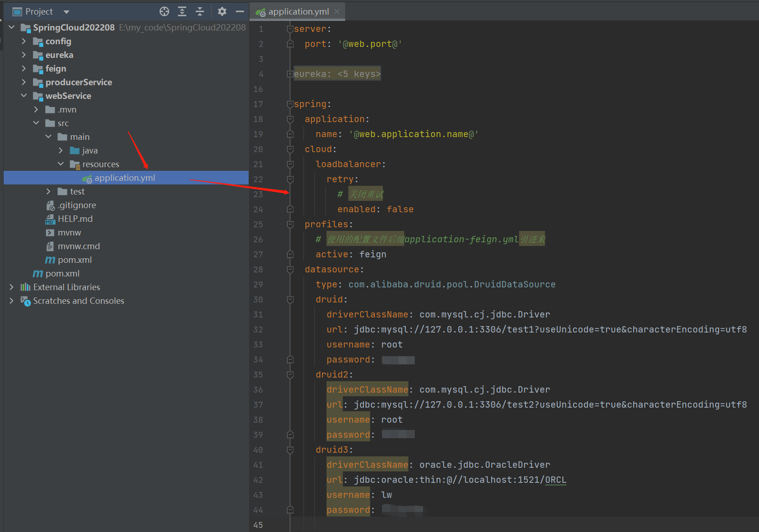Screen dimensions: 759x532
Task: Select the root-level pom.xml file
Action: coord(62,273)
